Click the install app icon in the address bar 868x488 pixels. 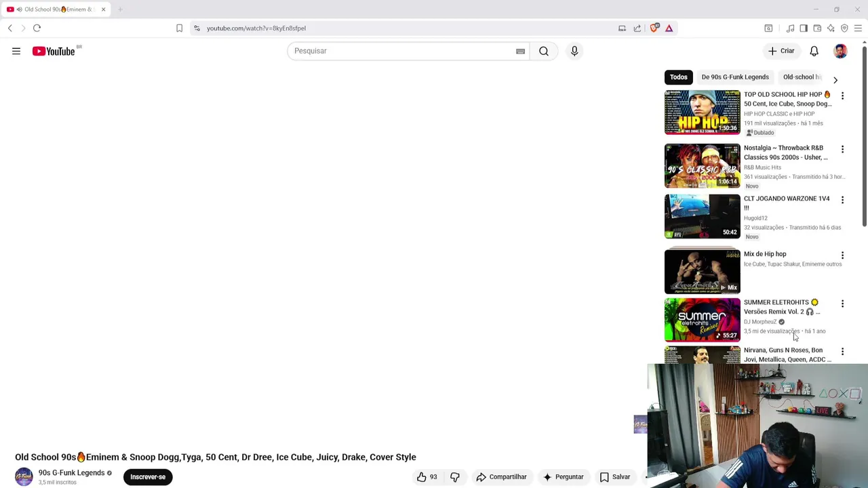(622, 28)
